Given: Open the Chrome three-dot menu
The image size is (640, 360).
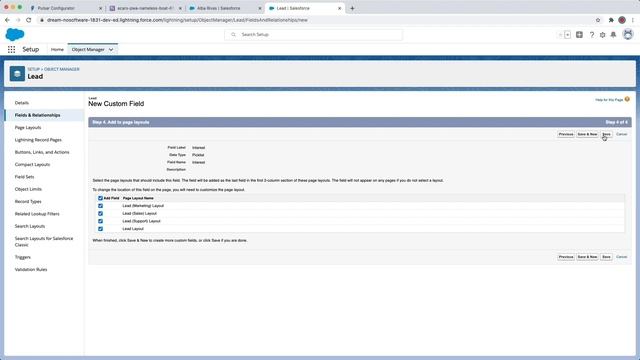Looking at the screenshot, I should (x=633, y=20).
